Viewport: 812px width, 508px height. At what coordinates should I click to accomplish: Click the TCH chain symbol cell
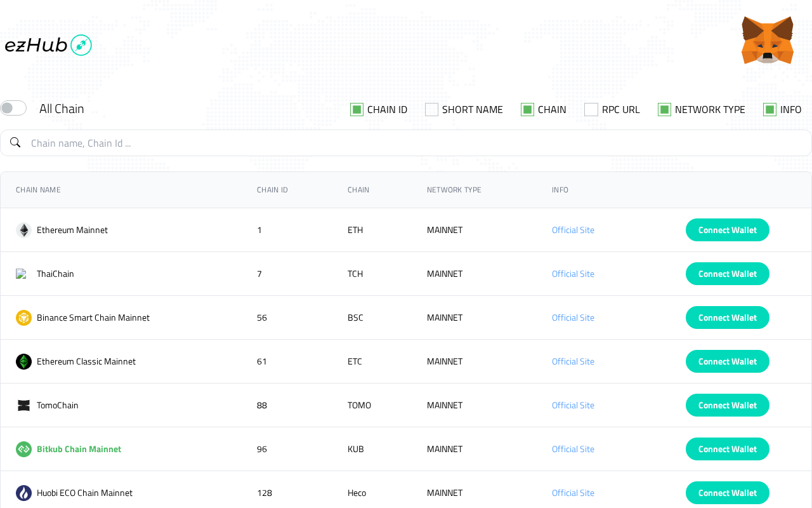pyautogui.click(x=355, y=274)
